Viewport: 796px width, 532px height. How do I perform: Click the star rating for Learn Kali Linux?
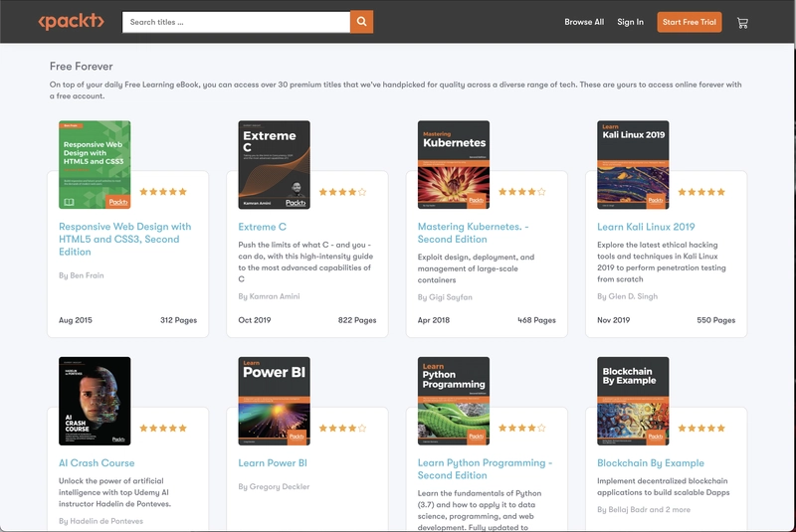701,192
